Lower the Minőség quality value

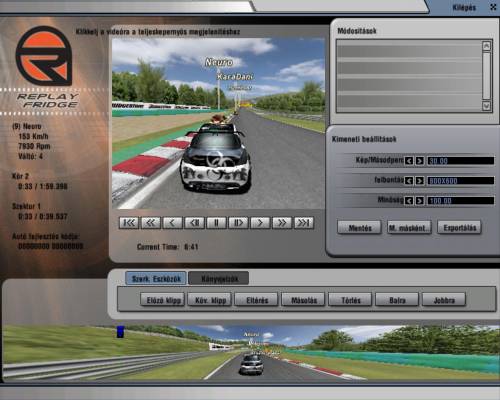[409, 201]
